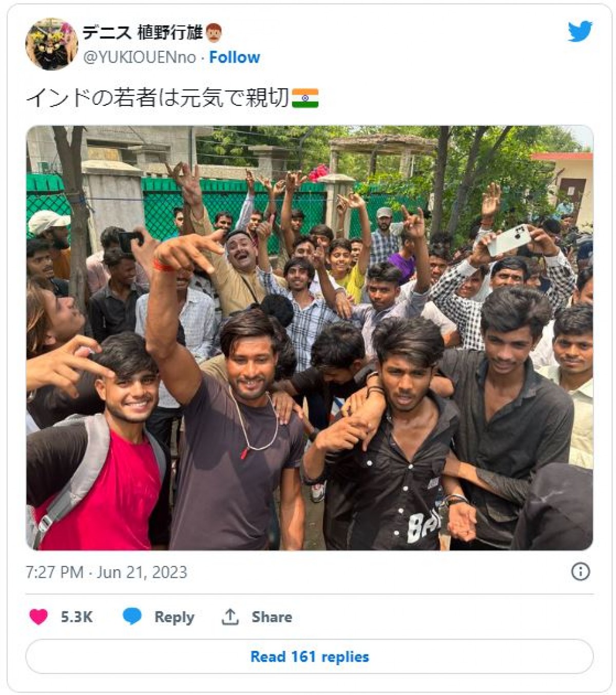
Task: Open the @YUKIOUENno handle
Action: coord(140,57)
